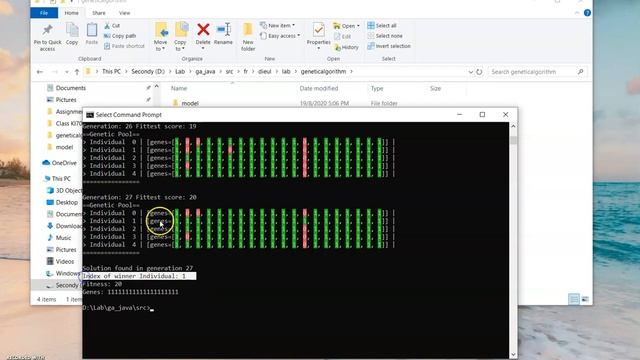Click the Forward navigation arrow
The width and height of the screenshot is (640, 360).
coord(54,72)
